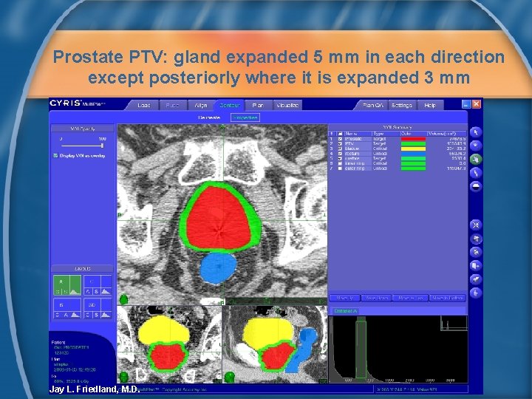Open the Plan tab
The height and width of the screenshot is (399, 532).
coord(258,105)
